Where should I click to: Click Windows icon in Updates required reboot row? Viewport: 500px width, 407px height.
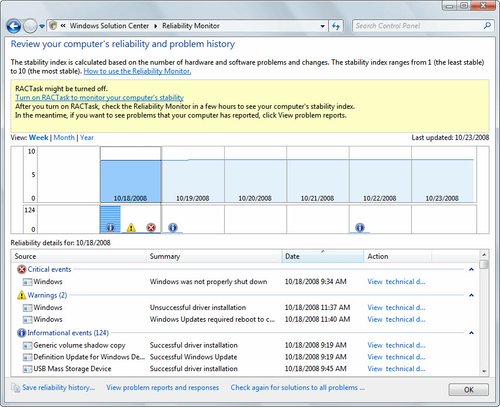click(x=27, y=320)
